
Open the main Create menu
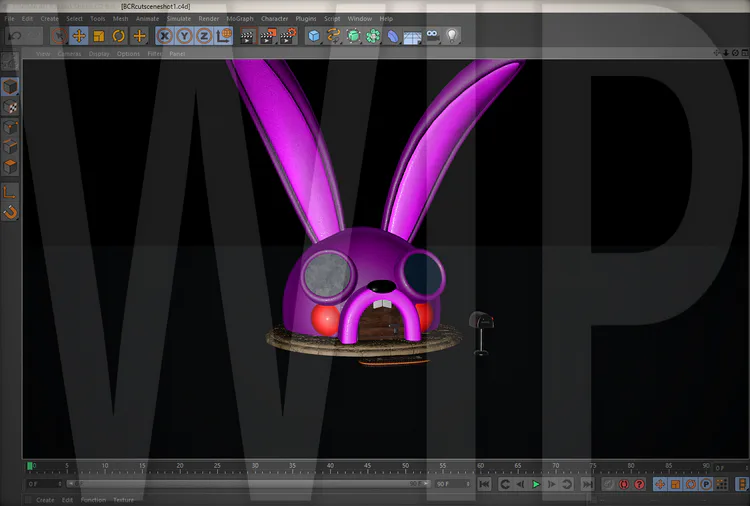pyautogui.click(x=49, y=19)
